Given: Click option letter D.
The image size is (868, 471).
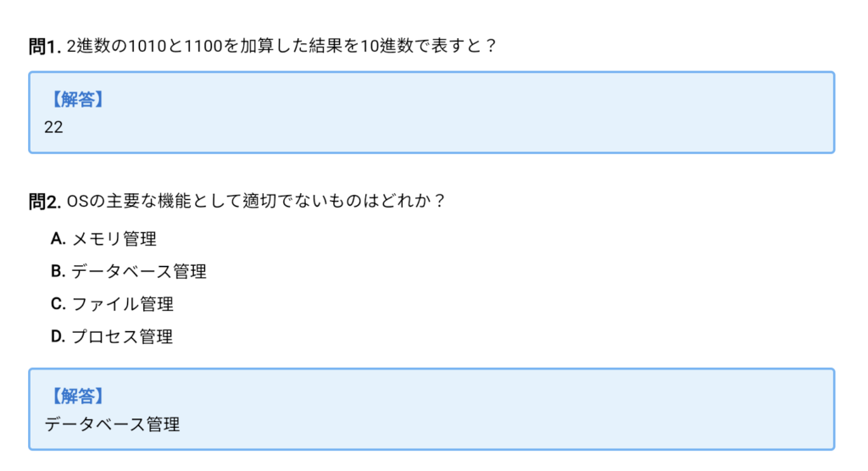Looking at the screenshot, I should [58, 336].
